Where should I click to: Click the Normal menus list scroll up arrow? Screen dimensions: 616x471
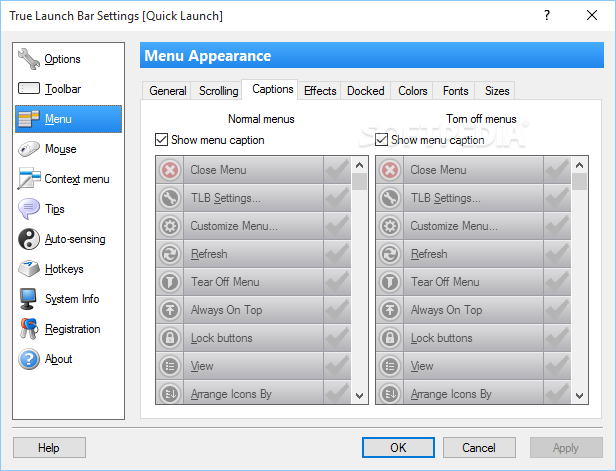[x=359, y=165]
